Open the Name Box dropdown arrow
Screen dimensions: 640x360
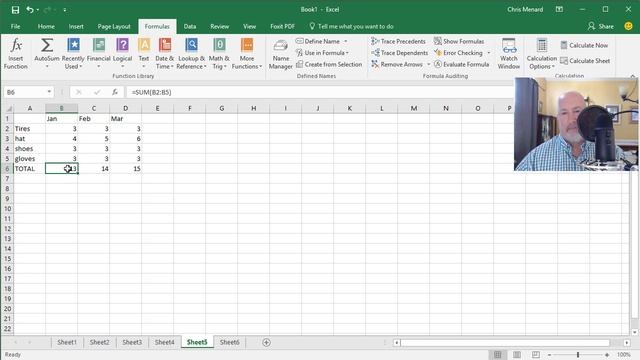[49, 92]
